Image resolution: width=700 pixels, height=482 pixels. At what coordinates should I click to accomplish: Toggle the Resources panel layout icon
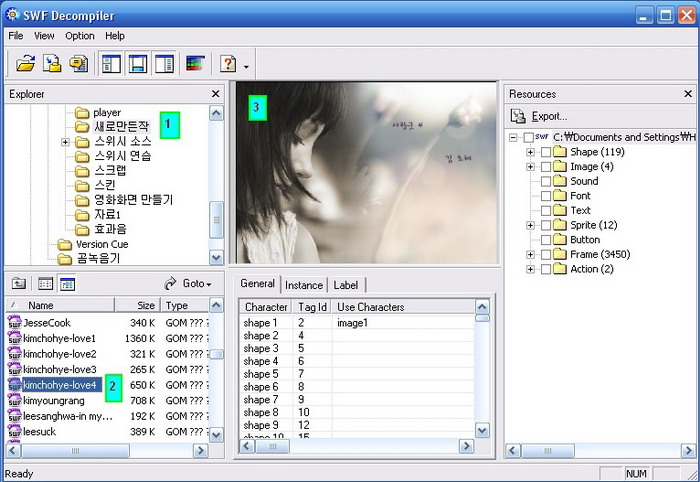coord(163,64)
